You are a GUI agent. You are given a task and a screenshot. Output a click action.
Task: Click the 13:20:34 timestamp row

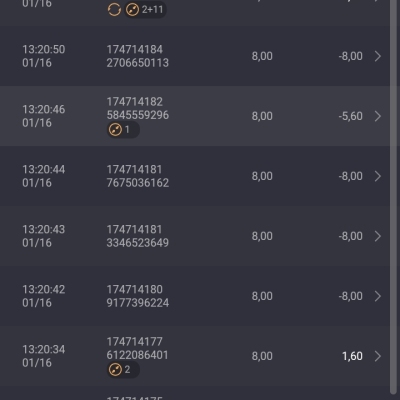(x=195, y=356)
